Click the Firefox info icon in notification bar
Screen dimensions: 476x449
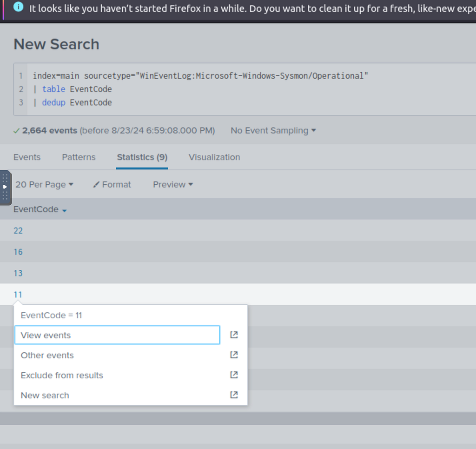click(x=18, y=7)
